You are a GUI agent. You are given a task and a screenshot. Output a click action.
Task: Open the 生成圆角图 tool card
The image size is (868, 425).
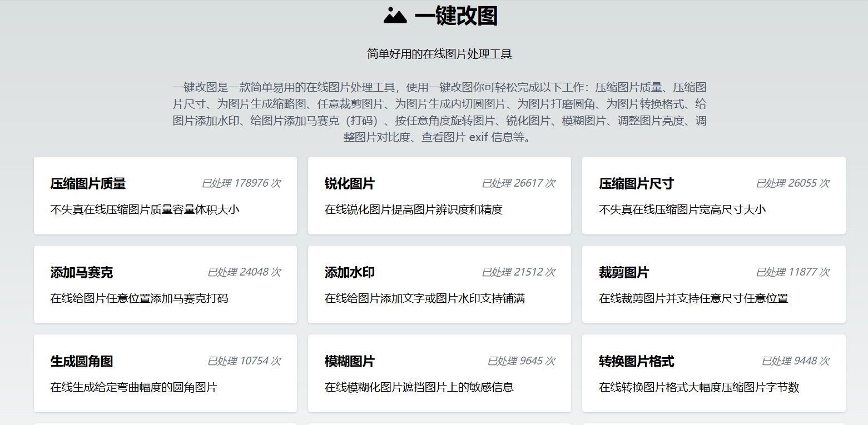[165, 373]
